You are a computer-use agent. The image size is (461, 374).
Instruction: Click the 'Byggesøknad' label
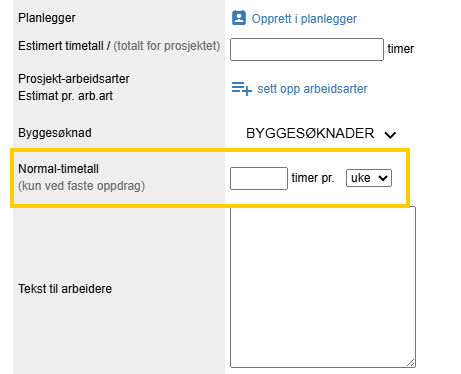point(55,133)
